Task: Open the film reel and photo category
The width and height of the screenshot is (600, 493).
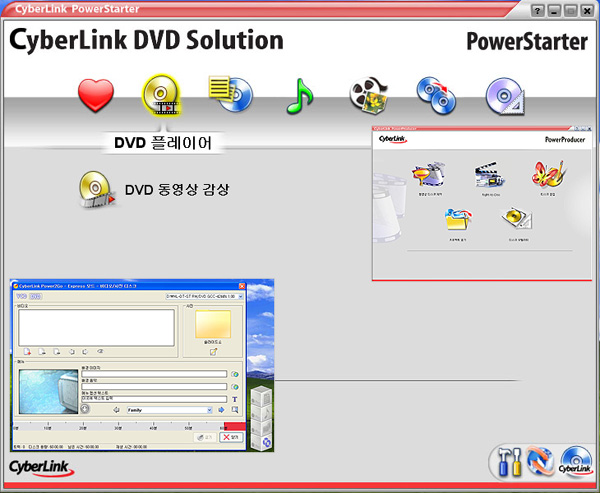Action: (369, 95)
